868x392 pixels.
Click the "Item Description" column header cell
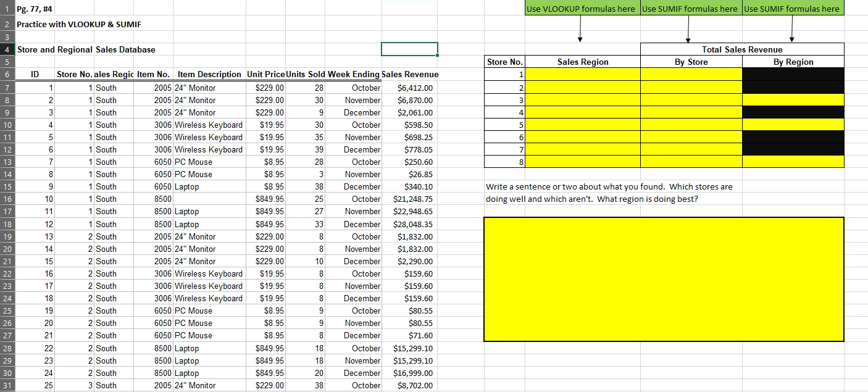click(210, 74)
